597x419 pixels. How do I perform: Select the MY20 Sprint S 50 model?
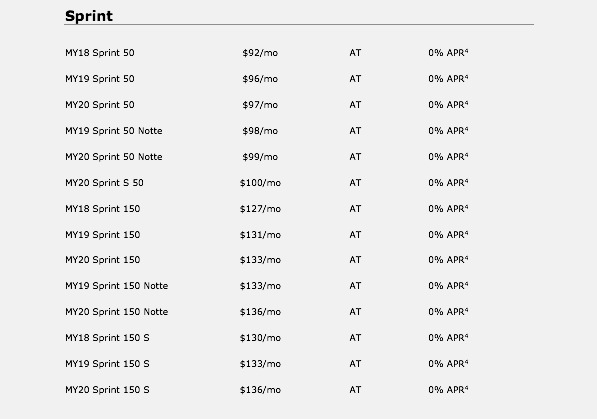(x=104, y=182)
